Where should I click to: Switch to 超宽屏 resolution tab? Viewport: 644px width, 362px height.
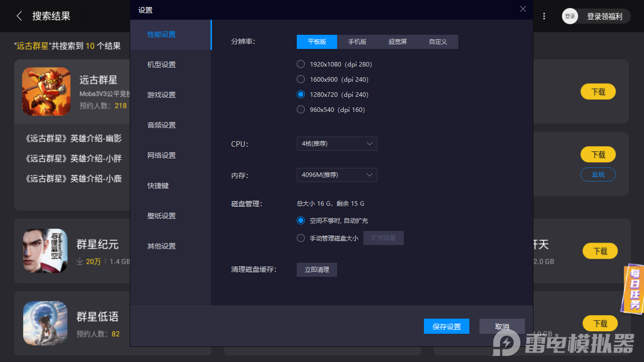[x=398, y=42]
